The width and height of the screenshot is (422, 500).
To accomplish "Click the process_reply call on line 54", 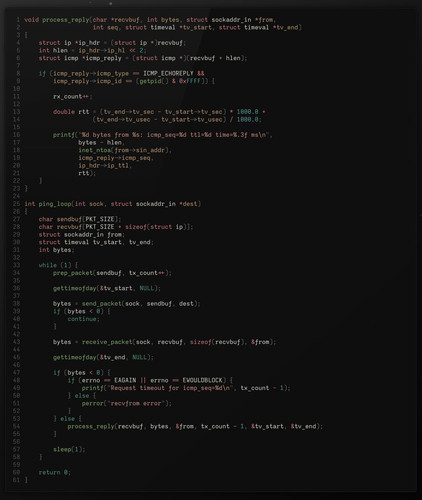I will click(194, 426).
